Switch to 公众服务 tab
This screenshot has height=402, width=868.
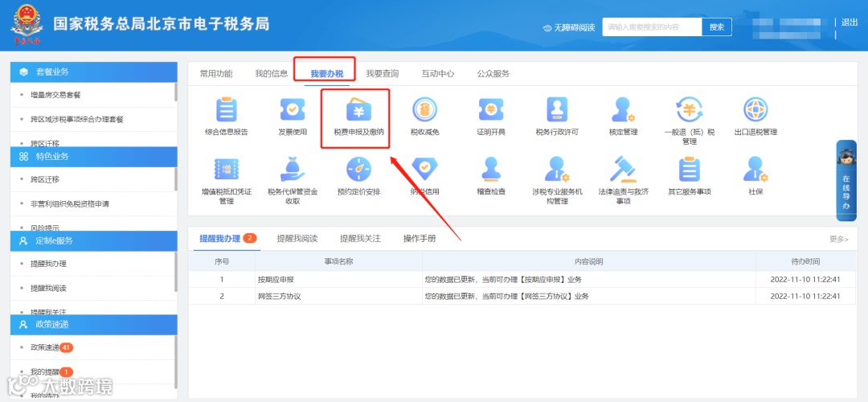(x=493, y=74)
